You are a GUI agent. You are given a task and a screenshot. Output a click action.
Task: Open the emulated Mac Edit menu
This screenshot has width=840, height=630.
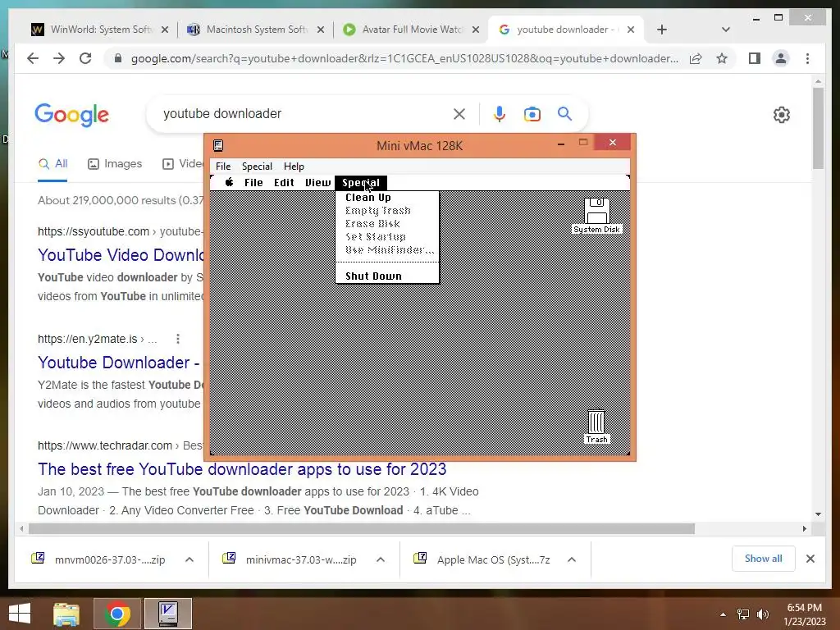pos(284,182)
